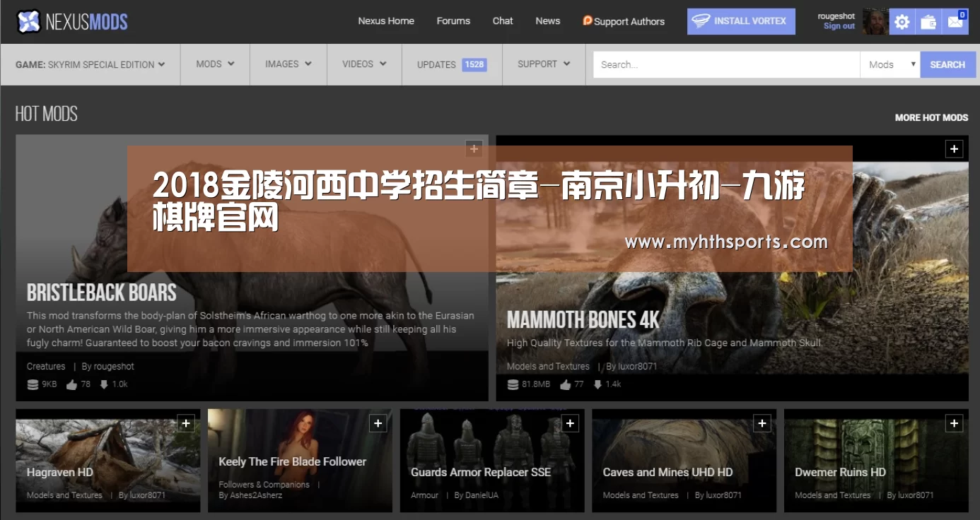Click the file size icon under Bristleback Boars
This screenshot has height=520, width=980.
33,385
